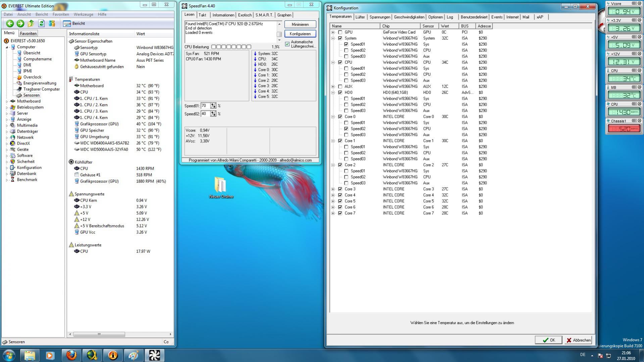Collapse the HD0 node in Konfiguration list
644x362 pixels.
click(x=333, y=93)
